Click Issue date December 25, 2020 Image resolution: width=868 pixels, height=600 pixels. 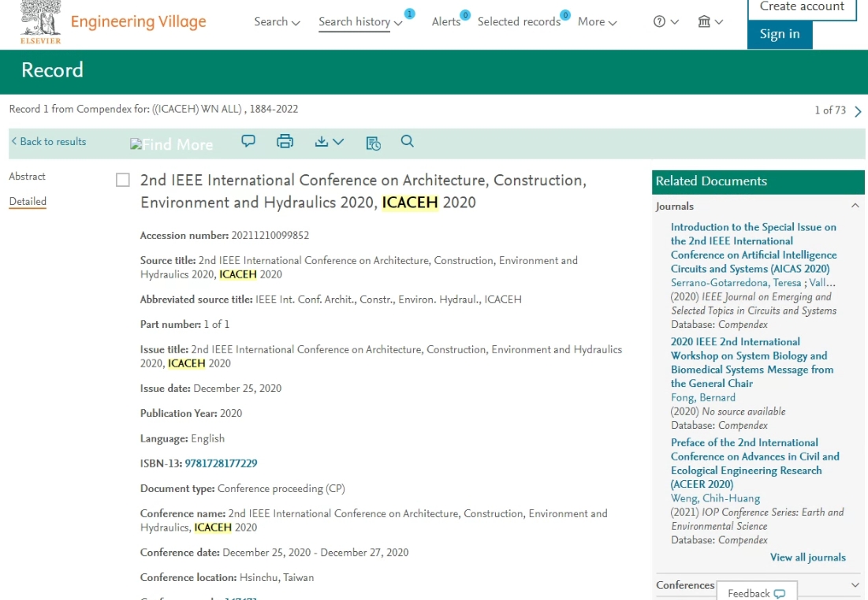[237, 388]
